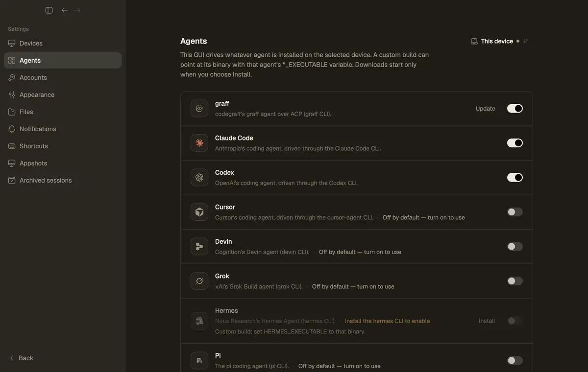Click the Settings sidebar header

pyautogui.click(x=18, y=29)
